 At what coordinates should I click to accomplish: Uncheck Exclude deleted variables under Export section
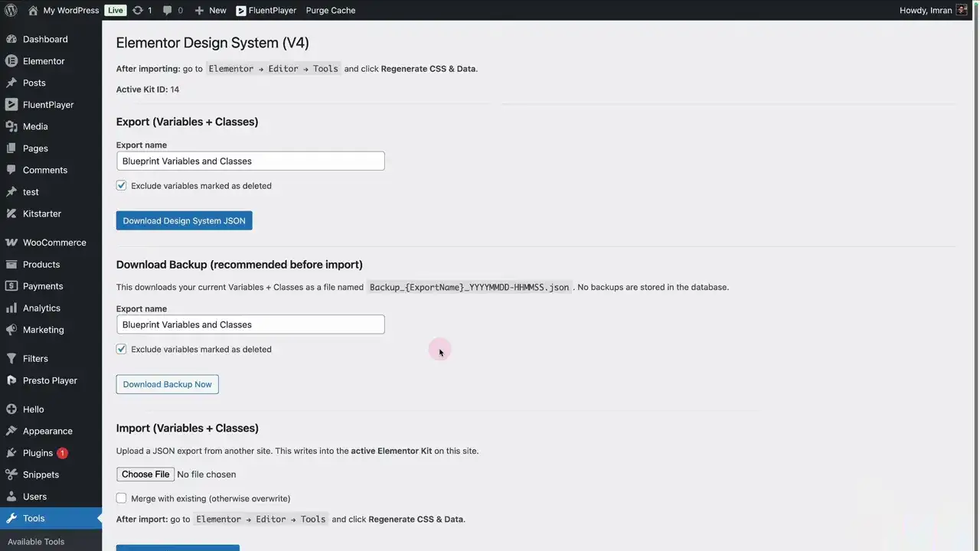pos(121,185)
